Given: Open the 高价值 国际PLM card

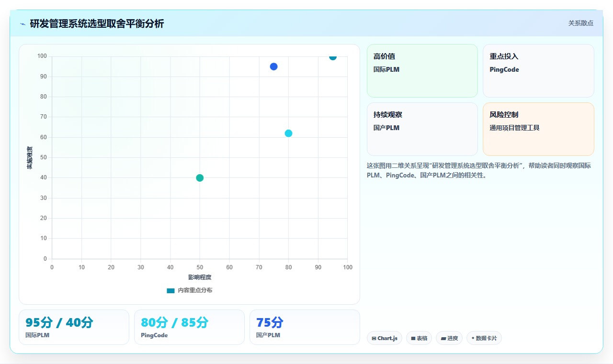Looking at the screenshot, I should (x=422, y=71).
